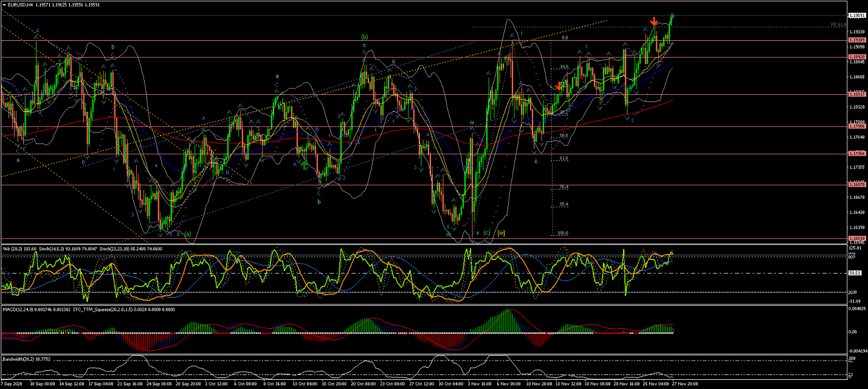The width and height of the screenshot is (868, 389).
Task: Click the green (b) wave label
Action: [364, 37]
